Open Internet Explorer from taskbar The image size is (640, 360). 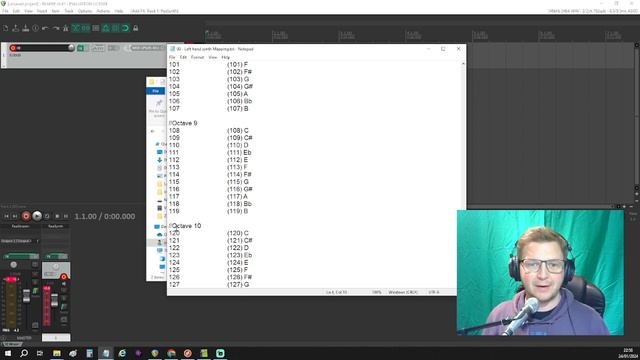pos(122,353)
